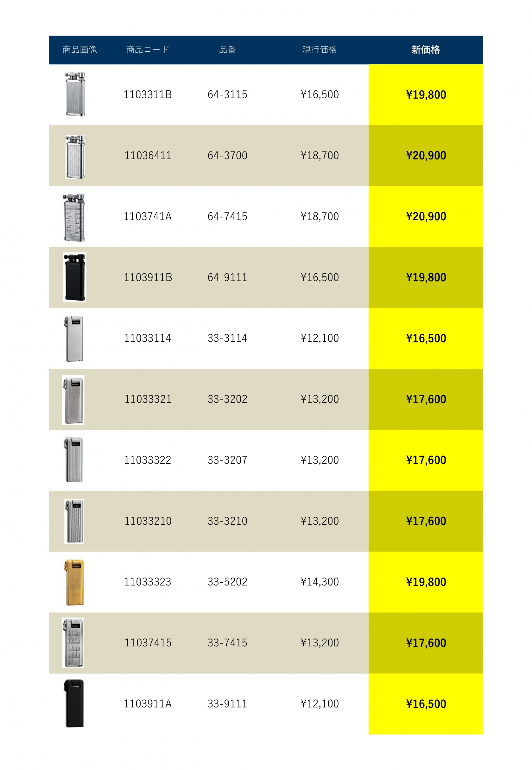Click current price ¥14,300

[320, 582]
